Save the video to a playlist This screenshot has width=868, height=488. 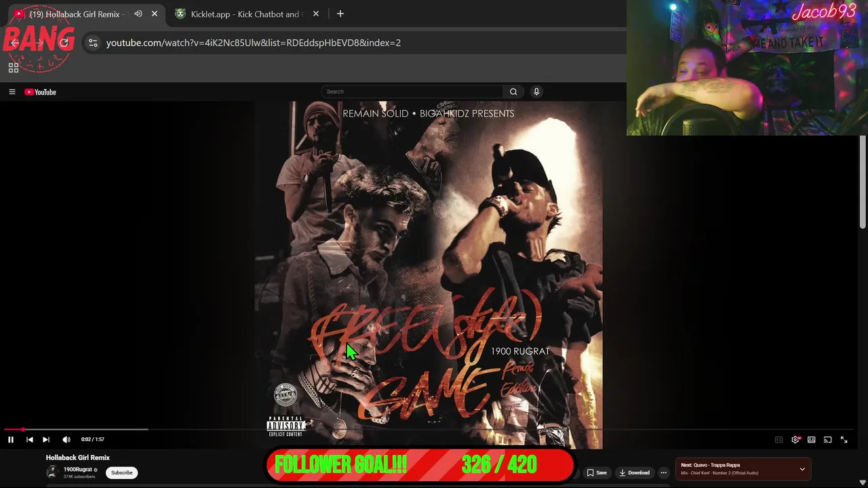pos(597,472)
